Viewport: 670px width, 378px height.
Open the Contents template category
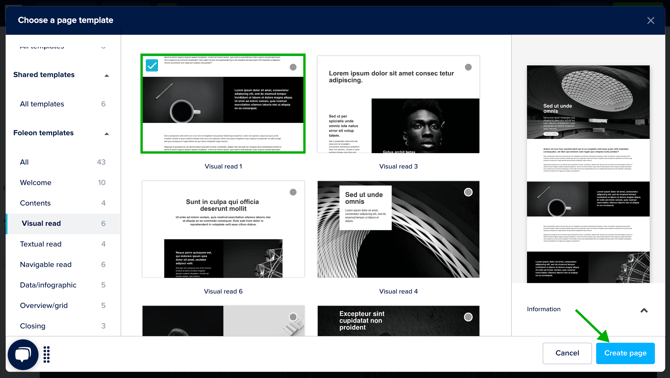pyautogui.click(x=63, y=203)
